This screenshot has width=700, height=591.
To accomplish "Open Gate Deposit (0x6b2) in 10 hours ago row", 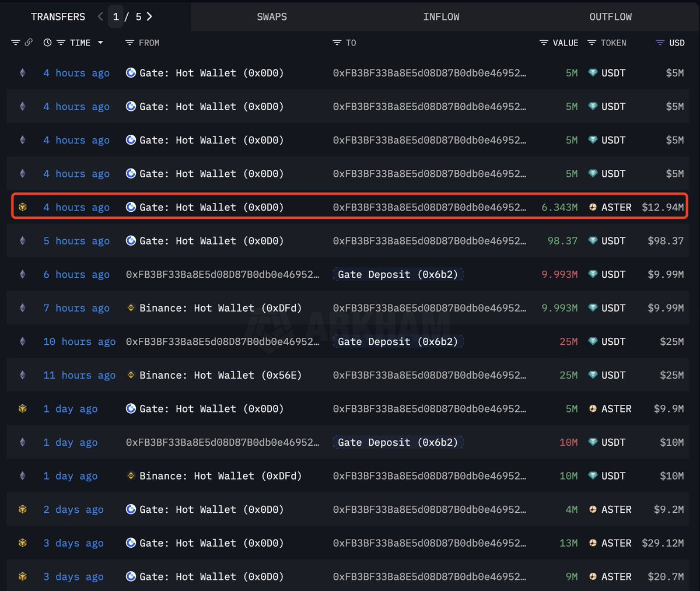I will 398,341.
